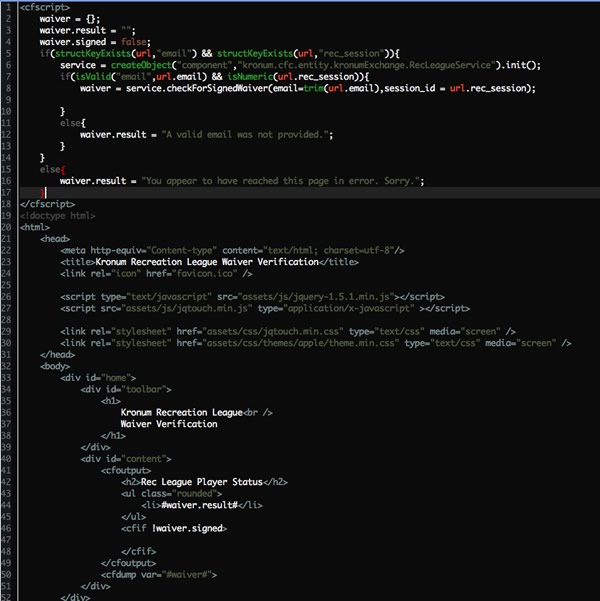The image size is (600, 601).
Task: Click the "email" string in first structKeyExists
Action: (x=174, y=53)
